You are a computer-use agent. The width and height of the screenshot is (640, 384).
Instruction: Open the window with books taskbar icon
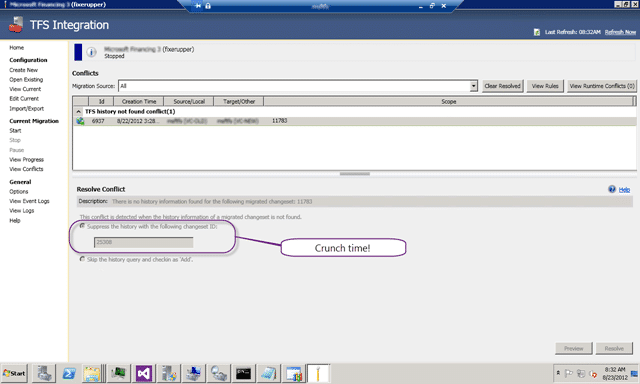[x=293, y=373]
